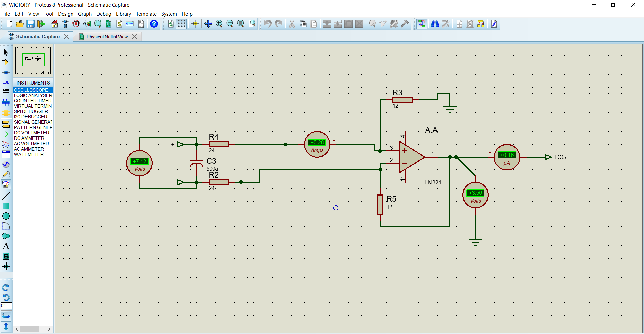Select the 2D Graphics Line tool

(6, 196)
